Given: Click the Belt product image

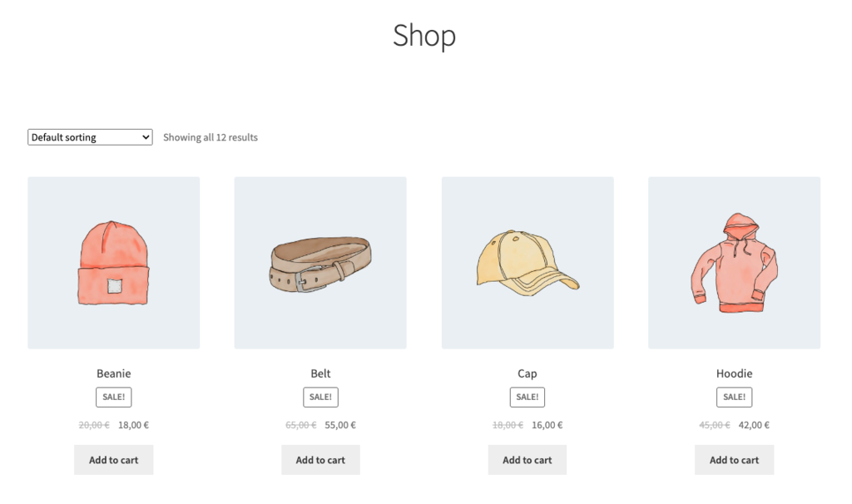Looking at the screenshot, I should click(320, 262).
